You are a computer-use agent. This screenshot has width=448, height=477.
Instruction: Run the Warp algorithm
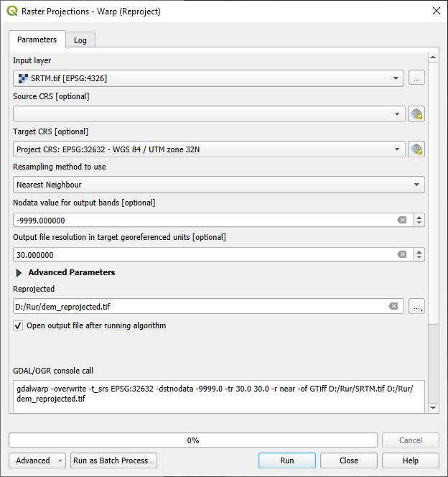click(287, 460)
